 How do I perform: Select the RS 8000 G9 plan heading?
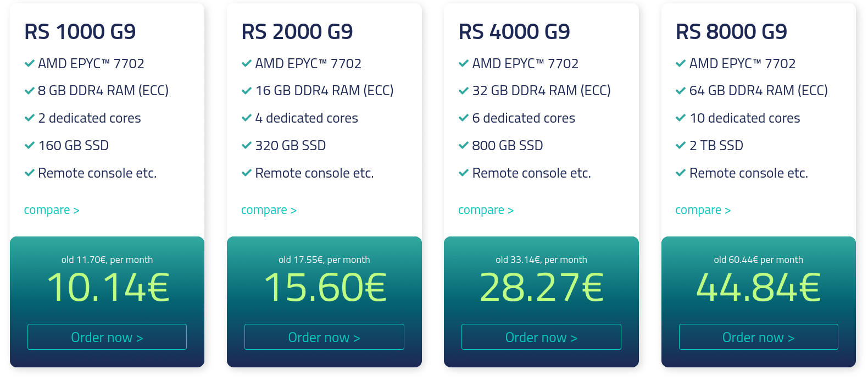click(731, 32)
